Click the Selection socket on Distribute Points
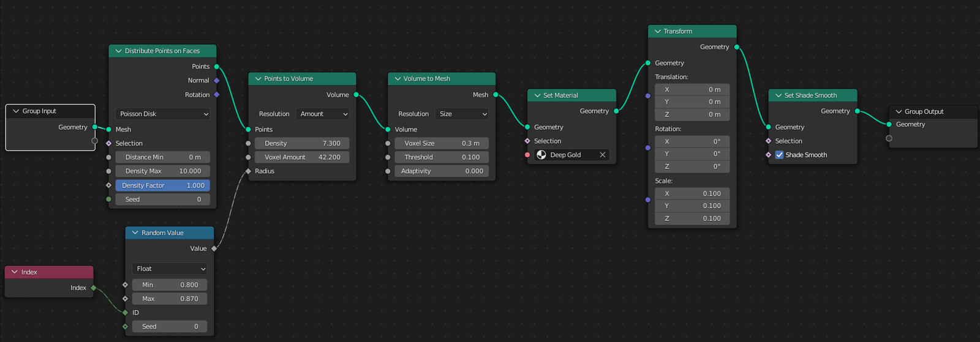Viewport: 980px width, 342px height. [x=109, y=144]
